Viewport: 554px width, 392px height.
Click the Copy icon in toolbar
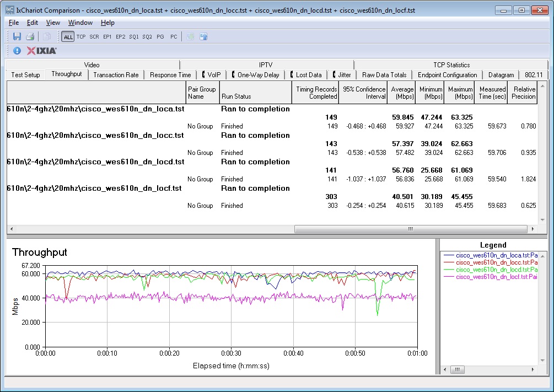(46, 36)
